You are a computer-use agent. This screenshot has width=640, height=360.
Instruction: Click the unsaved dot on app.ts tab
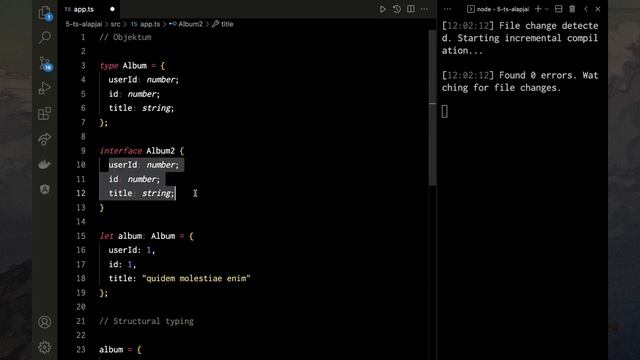pos(112,9)
